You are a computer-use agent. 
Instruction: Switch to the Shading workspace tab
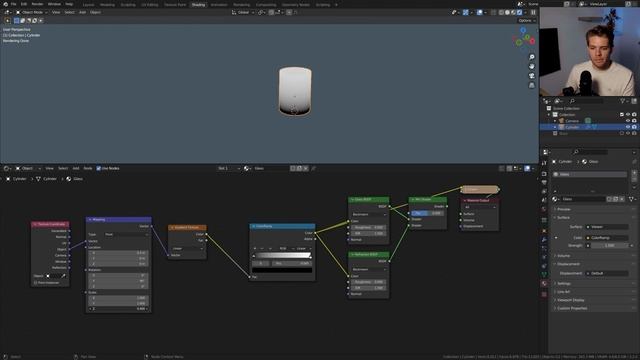click(x=198, y=5)
